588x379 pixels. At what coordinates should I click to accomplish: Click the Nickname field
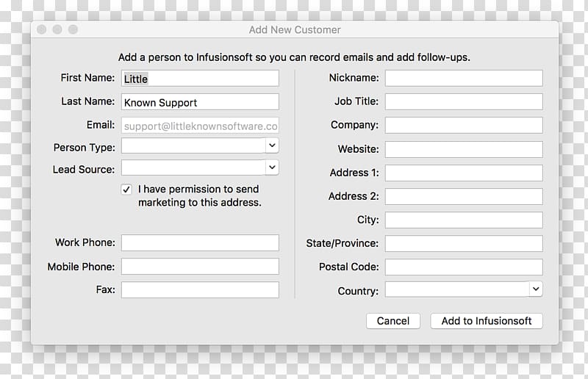pyautogui.click(x=464, y=79)
